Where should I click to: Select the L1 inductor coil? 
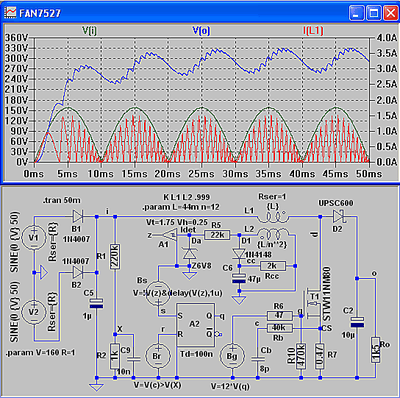click(x=272, y=217)
